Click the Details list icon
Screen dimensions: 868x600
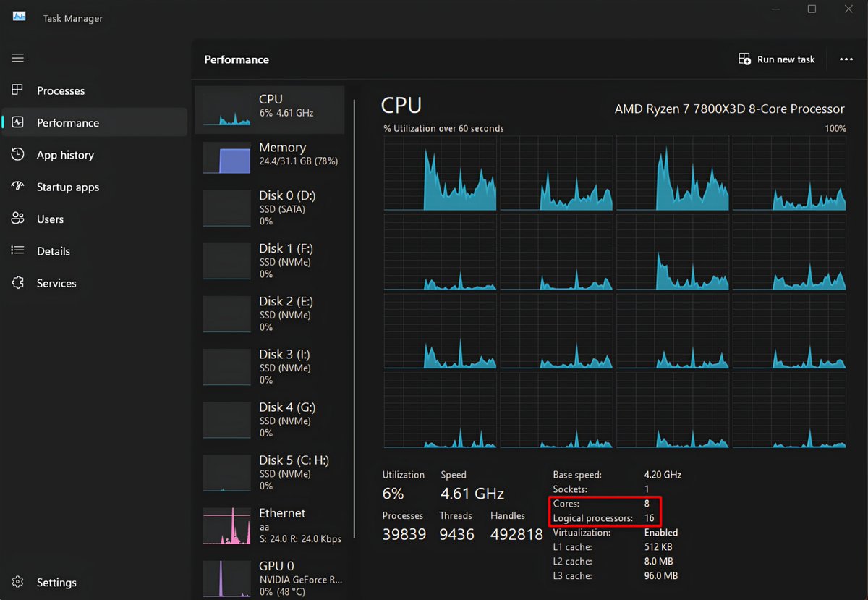click(18, 250)
